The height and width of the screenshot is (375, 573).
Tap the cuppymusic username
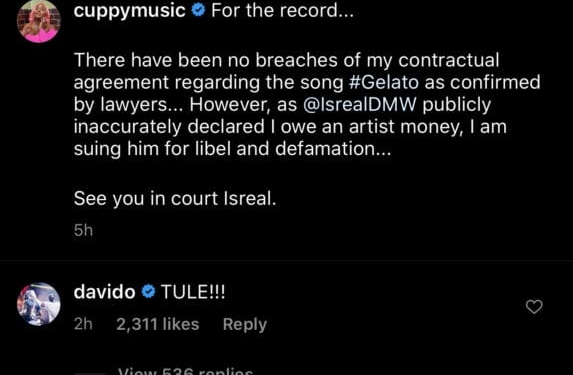pyautogui.click(x=129, y=10)
